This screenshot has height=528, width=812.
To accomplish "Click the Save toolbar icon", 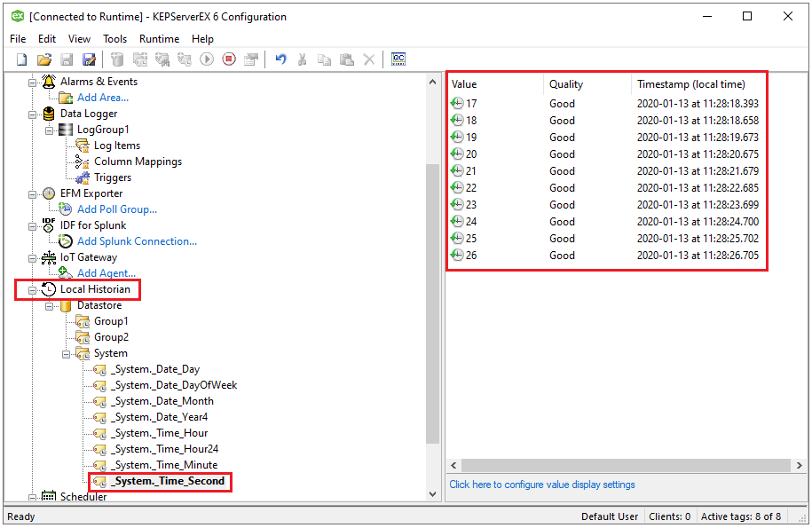I will [67, 59].
